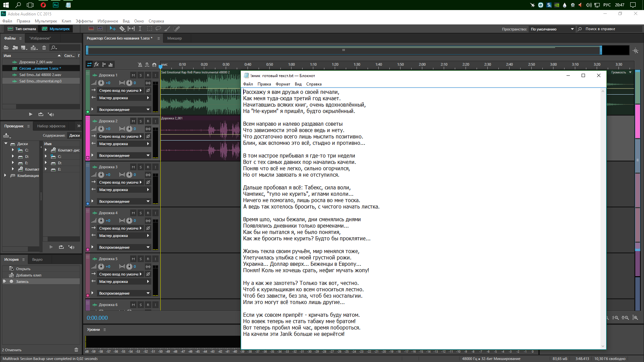Open file icon in Files panel
Image resolution: width=644 pixels, height=362 pixels.
point(6,48)
